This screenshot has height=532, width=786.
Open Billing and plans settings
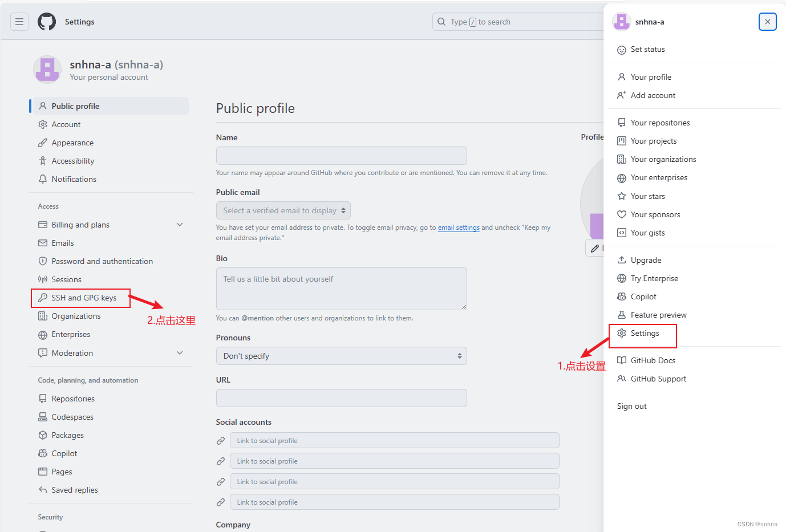[80, 225]
